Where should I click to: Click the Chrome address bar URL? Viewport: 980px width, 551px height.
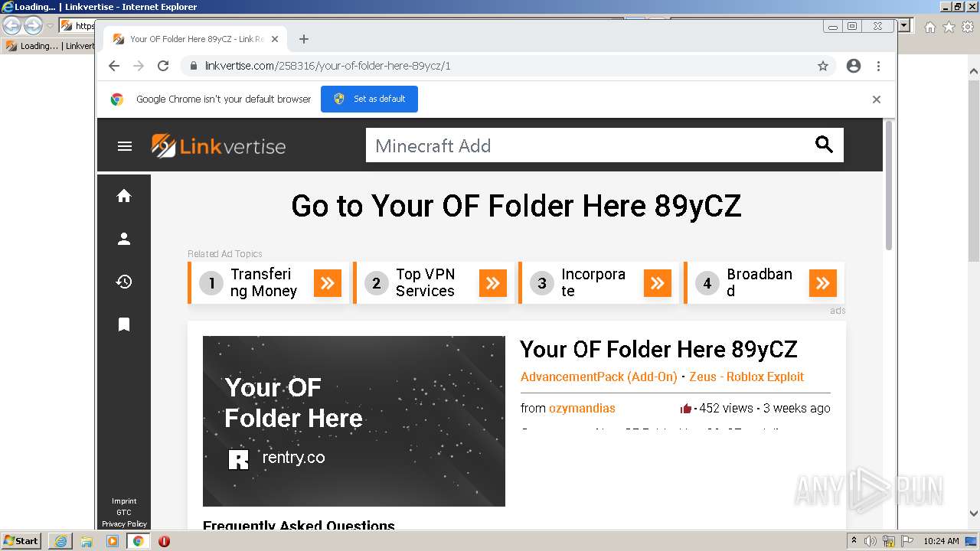pos(328,66)
